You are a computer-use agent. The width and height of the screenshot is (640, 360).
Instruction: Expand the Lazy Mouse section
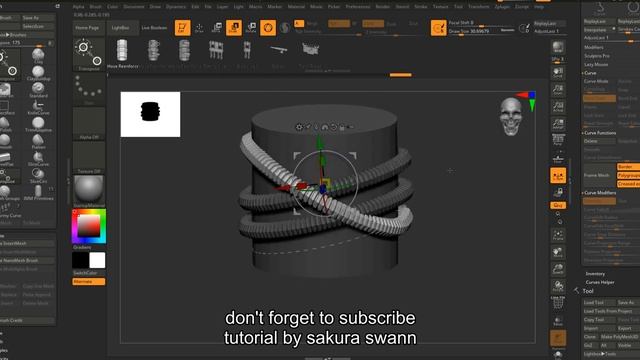coord(596,64)
